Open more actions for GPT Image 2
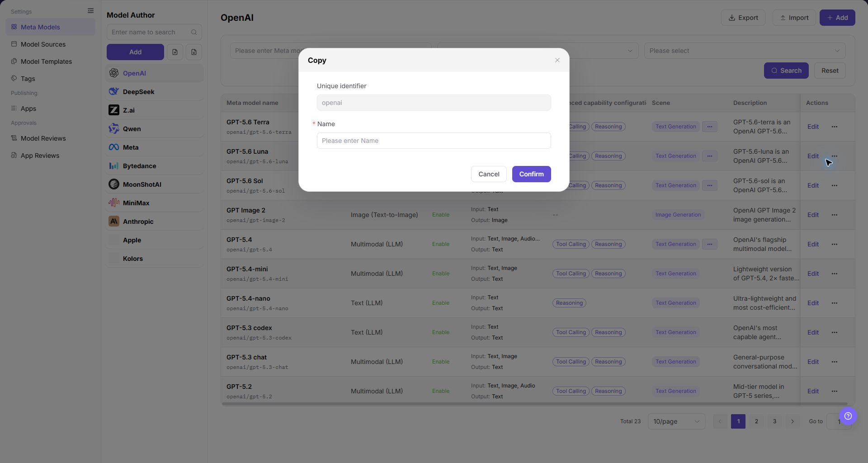The width and height of the screenshot is (868, 463). click(x=835, y=215)
